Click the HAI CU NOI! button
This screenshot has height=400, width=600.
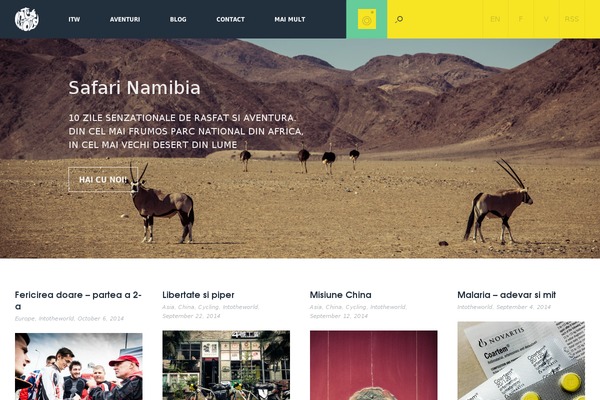pyautogui.click(x=103, y=180)
